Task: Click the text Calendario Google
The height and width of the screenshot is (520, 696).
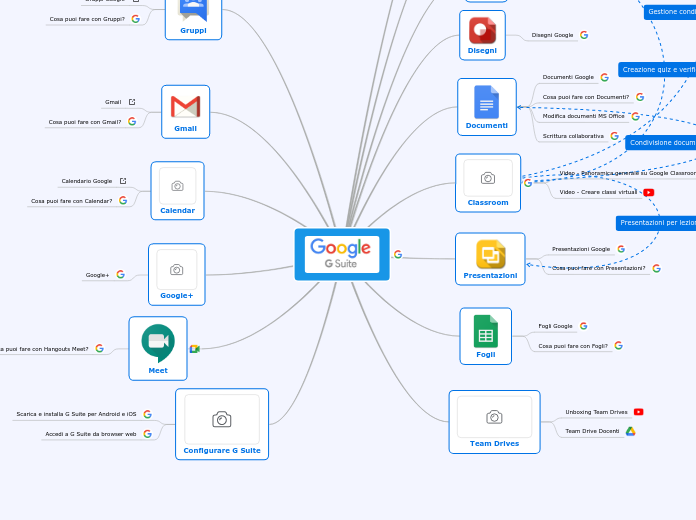Action: (x=87, y=181)
